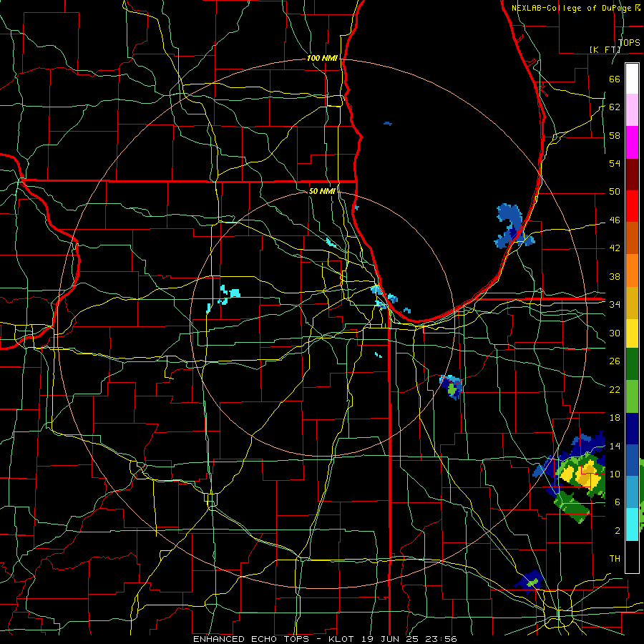Click the legend value '50'
This screenshot has width=644, height=644.
click(615, 192)
